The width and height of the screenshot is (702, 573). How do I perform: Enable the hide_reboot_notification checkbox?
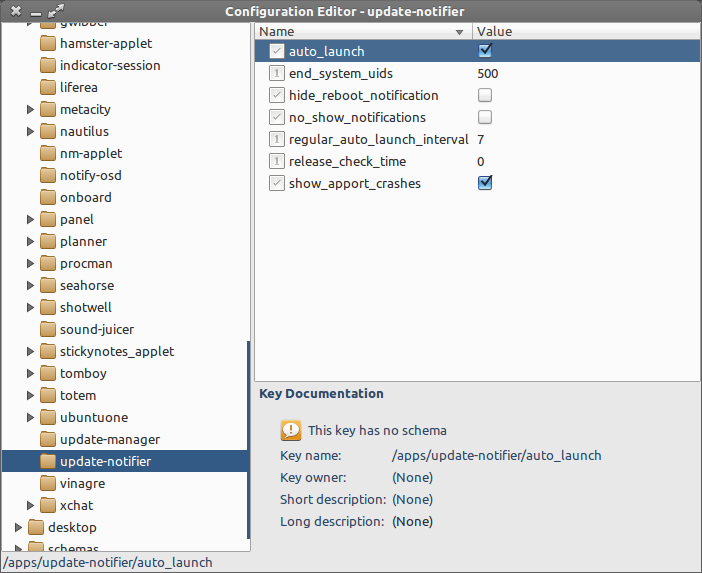pyautogui.click(x=485, y=95)
